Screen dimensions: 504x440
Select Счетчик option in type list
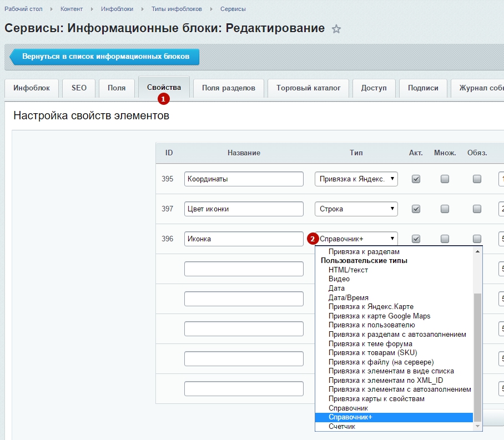click(341, 427)
